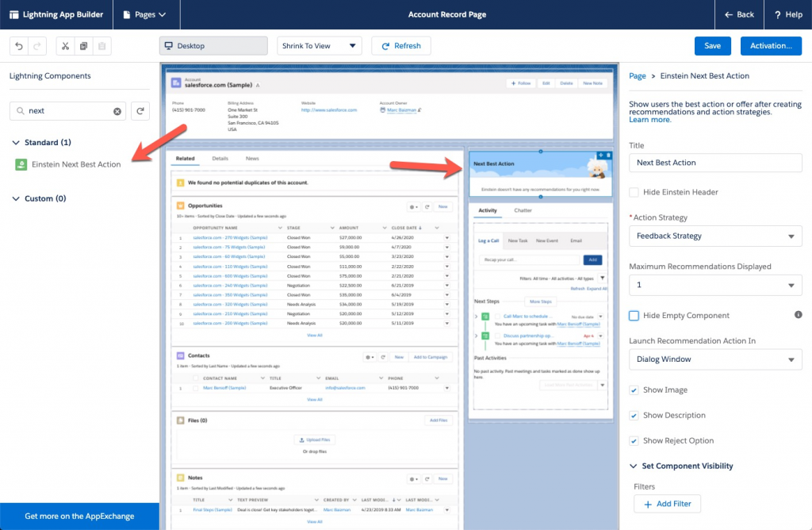Open Maximum Recommendations Displayed dropdown
The width and height of the screenshot is (812, 530).
[715, 285]
